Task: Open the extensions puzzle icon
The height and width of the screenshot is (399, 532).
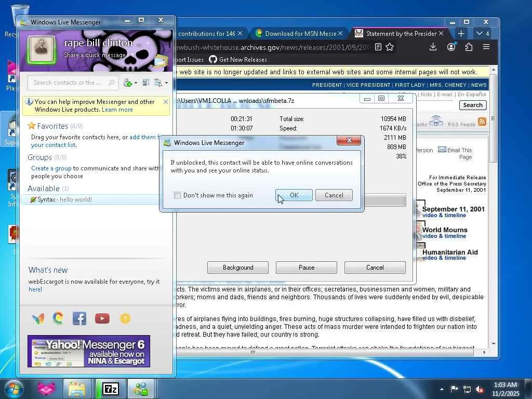Action: point(469,47)
